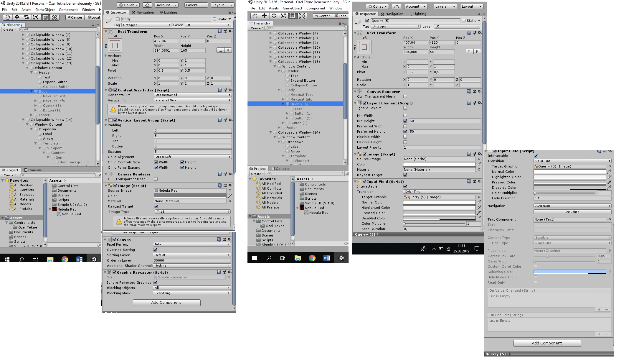Viewport: 644px width, 358px height.
Task: Click the Visualize navigation button
Action: tap(572, 212)
